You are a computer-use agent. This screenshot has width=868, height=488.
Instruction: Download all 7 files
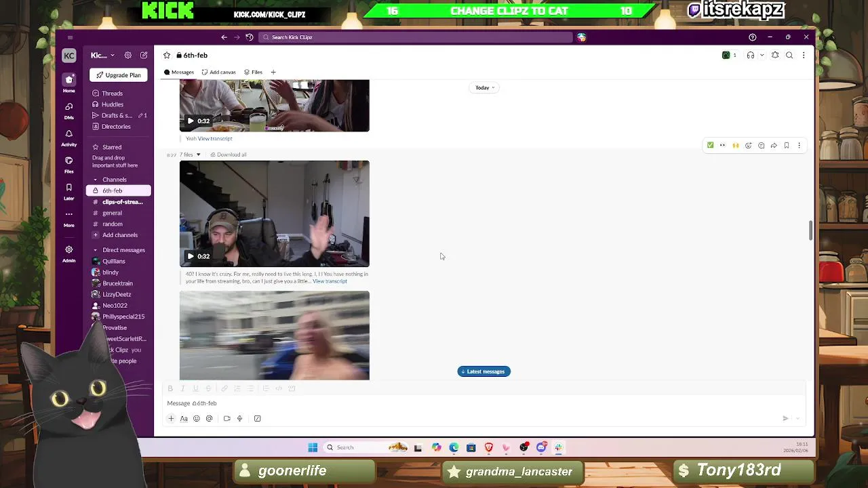pyautogui.click(x=229, y=155)
